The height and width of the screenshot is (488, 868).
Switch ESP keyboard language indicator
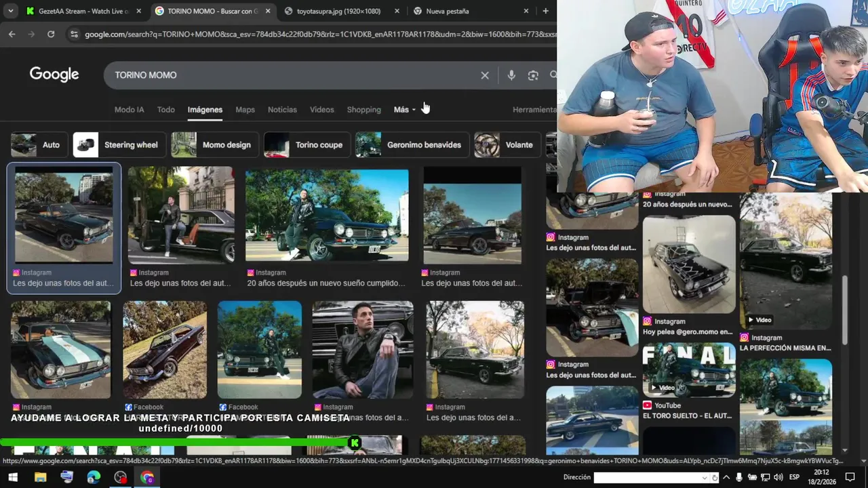click(x=794, y=477)
